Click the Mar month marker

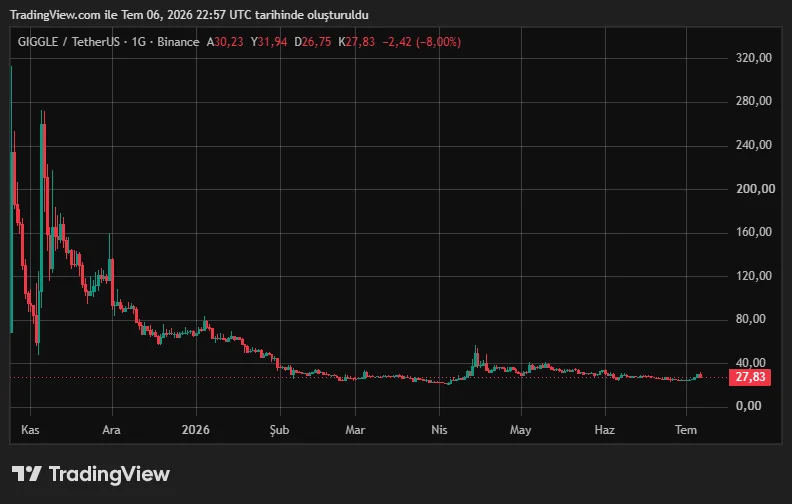point(355,430)
